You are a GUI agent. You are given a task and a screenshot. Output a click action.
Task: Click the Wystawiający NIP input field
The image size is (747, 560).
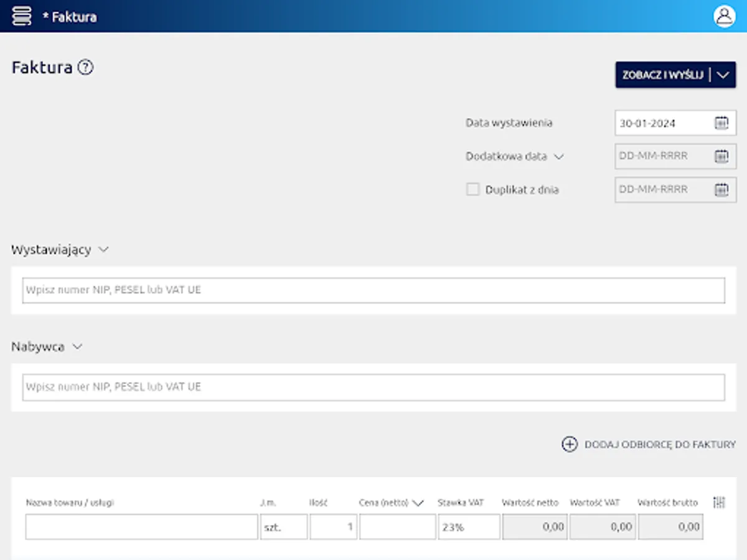374,289
